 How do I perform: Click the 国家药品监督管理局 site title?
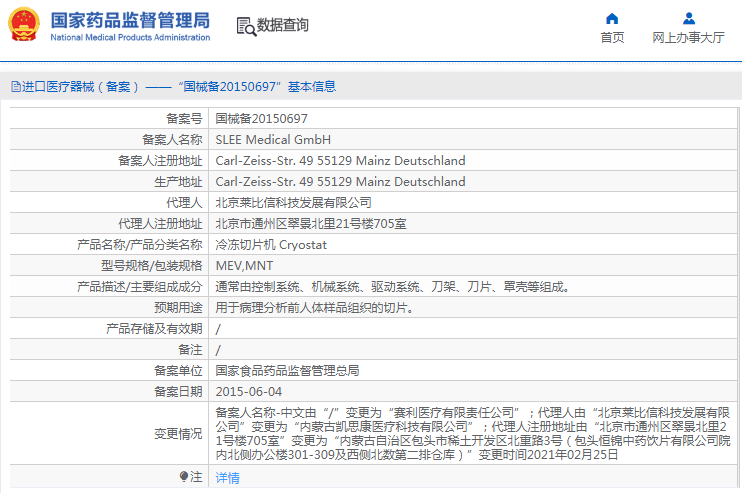coord(130,19)
